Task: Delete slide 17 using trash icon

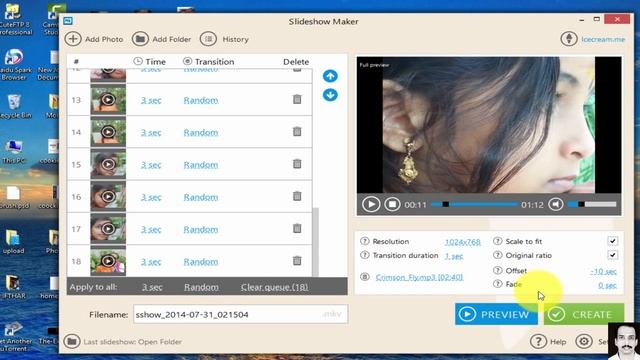Action: [297, 228]
